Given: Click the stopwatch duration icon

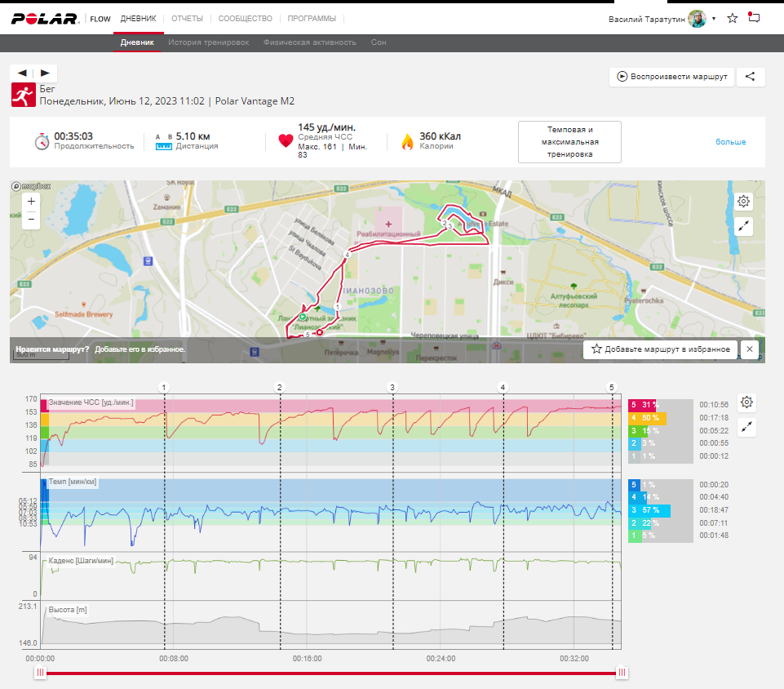Looking at the screenshot, I should (x=42, y=141).
